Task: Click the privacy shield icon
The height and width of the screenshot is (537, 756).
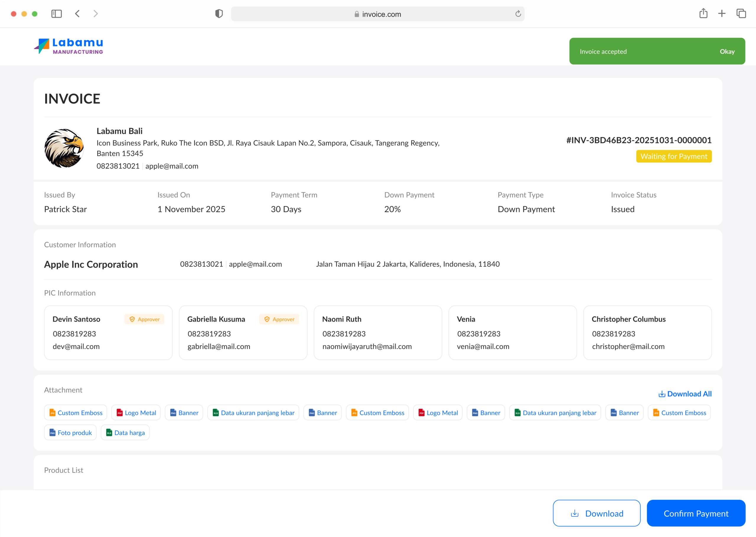Action: pos(219,14)
